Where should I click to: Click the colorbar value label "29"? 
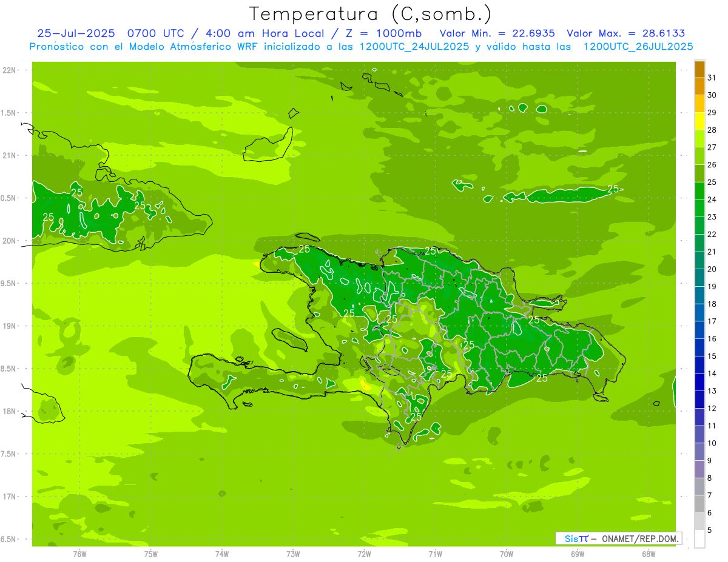[712, 113]
